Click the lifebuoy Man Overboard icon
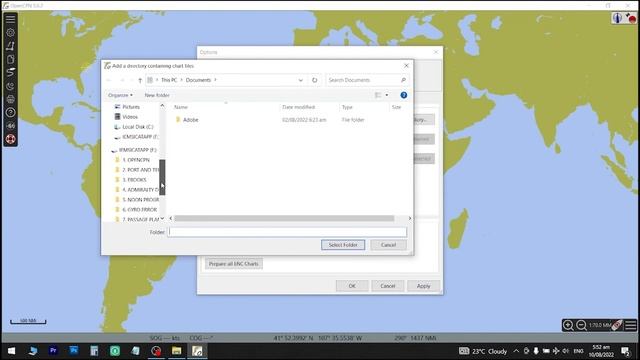The width and height of the screenshot is (640, 360). (10, 139)
